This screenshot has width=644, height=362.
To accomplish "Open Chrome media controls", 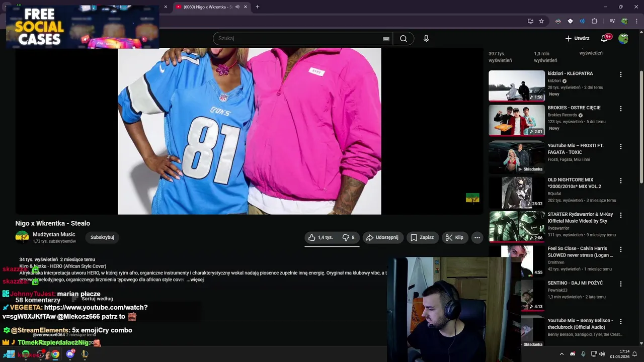I will [612, 21].
